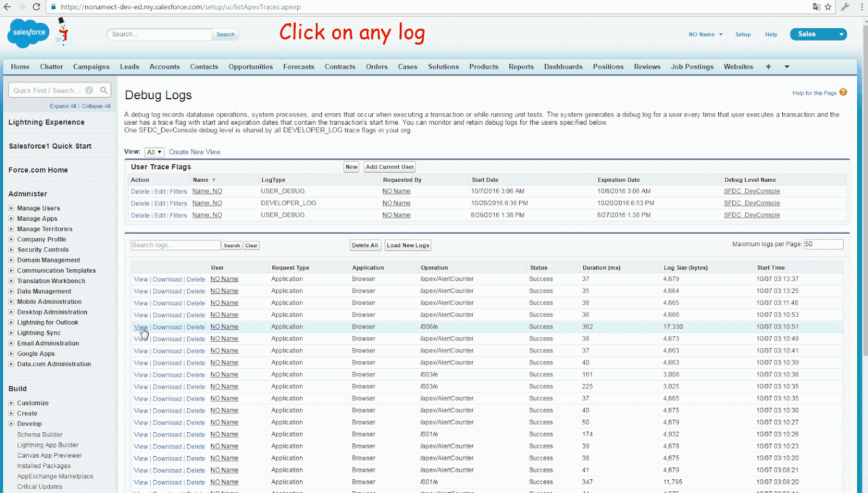The width and height of the screenshot is (868, 493).
Task: Expand Security Controls section
Action: tap(11, 250)
